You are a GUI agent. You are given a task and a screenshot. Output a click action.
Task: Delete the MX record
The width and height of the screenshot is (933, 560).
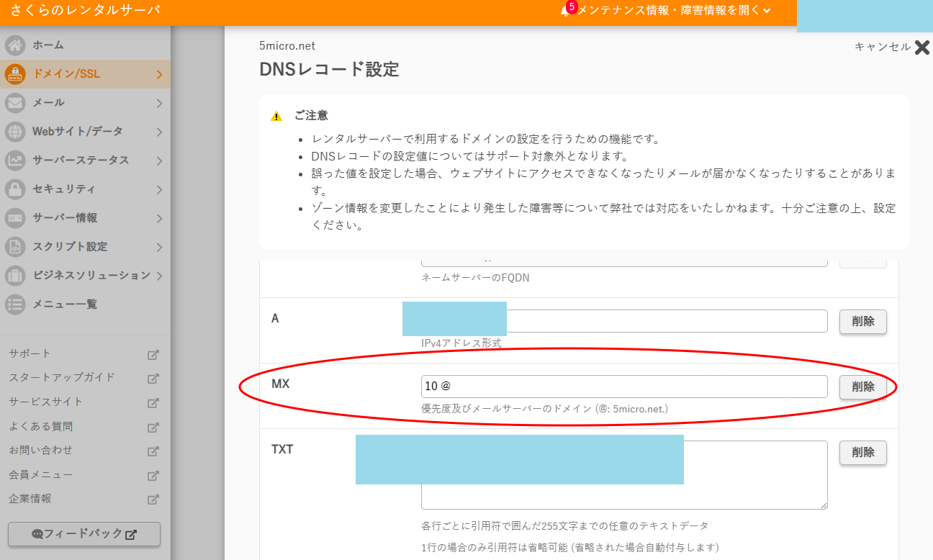[x=862, y=387]
